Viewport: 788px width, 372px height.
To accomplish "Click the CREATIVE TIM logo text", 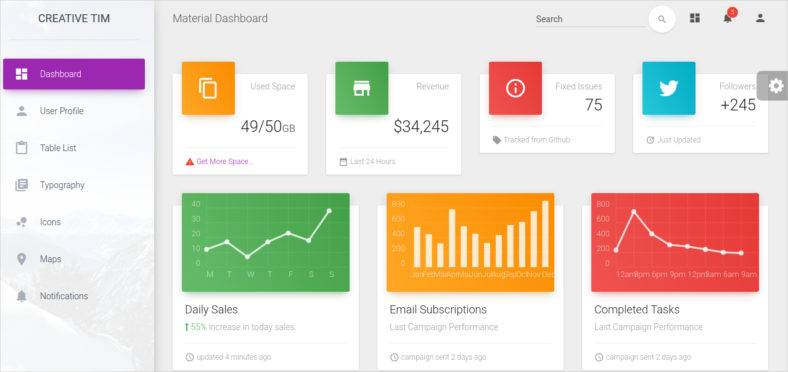I will (x=74, y=19).
